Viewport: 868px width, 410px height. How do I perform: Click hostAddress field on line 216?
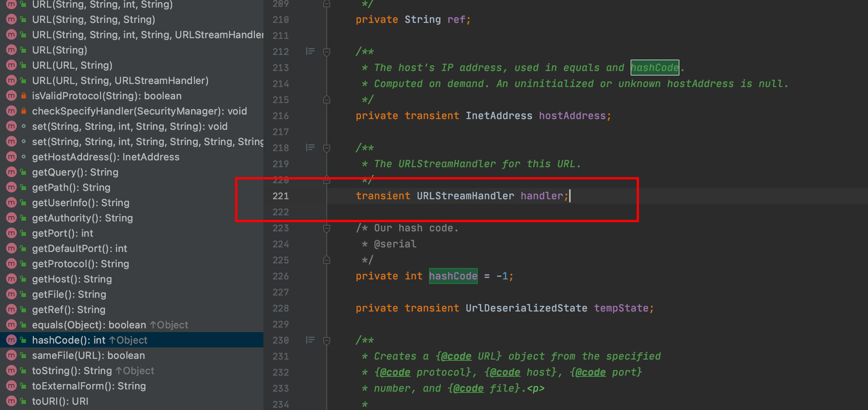pos(572,116)
